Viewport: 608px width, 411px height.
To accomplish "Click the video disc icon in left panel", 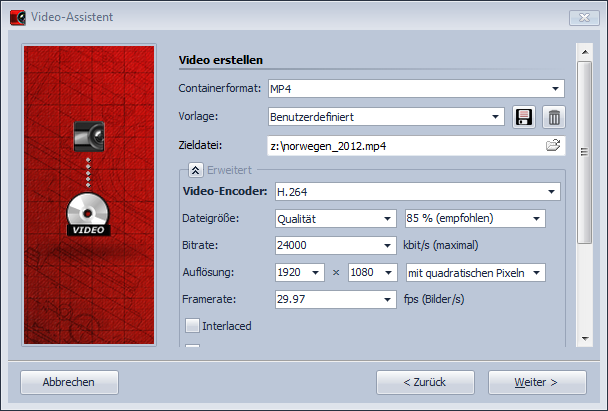I will click(89, 214).
